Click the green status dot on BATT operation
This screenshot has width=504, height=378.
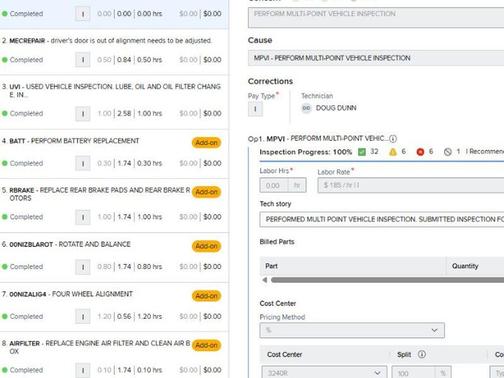5,163
